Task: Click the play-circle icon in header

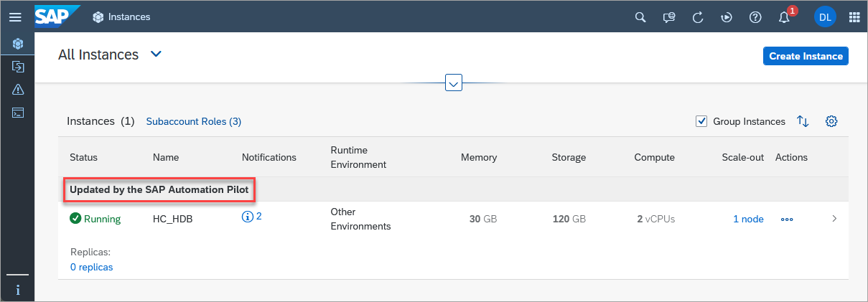Action: [726, 17]
